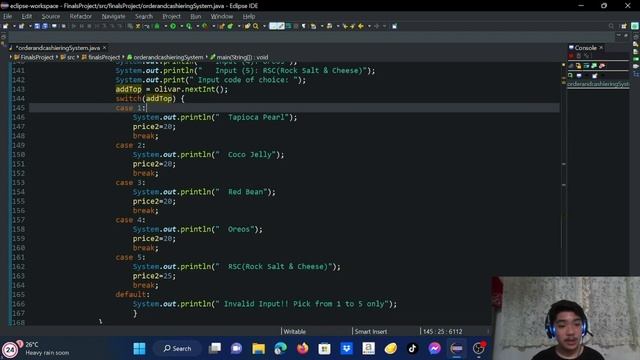Open the Project menu
The image size is (640, 360).
(x=171, y=16)
